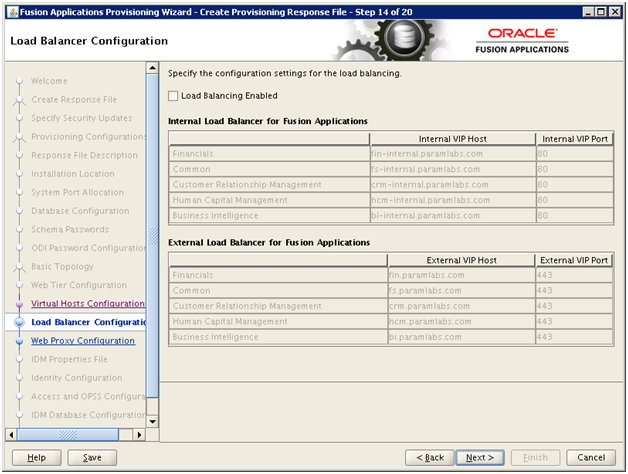Maximize the wizard window
The image size is (628, 474).
coord(601,12)
